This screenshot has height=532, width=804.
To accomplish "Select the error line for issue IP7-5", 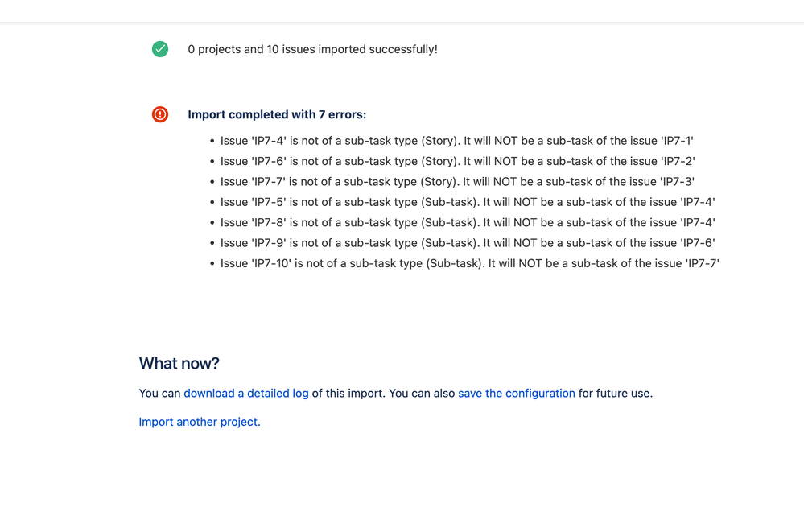I will pyautogui.click(x=468, y=202).
